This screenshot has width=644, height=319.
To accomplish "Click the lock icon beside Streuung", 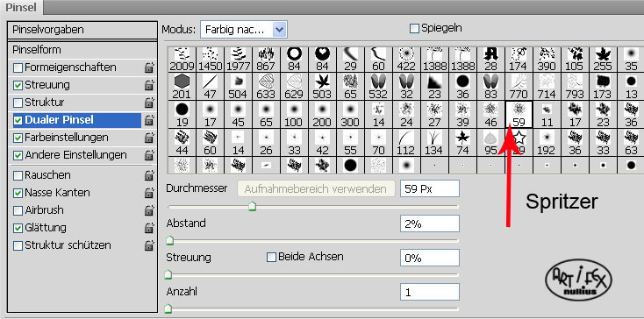I will 148,85.
